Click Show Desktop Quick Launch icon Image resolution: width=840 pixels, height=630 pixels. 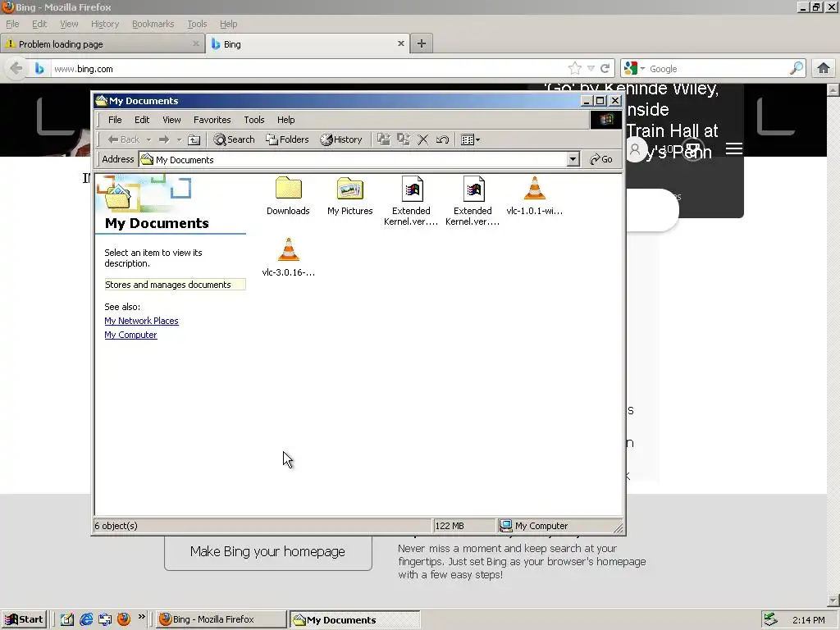pyautogui.click(x=67, y=619)
